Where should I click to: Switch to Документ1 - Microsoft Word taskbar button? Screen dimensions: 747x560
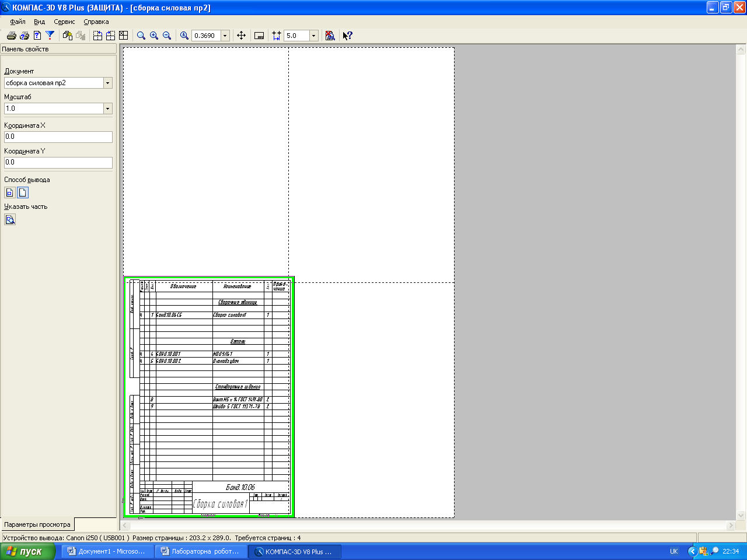click(108, 551)
